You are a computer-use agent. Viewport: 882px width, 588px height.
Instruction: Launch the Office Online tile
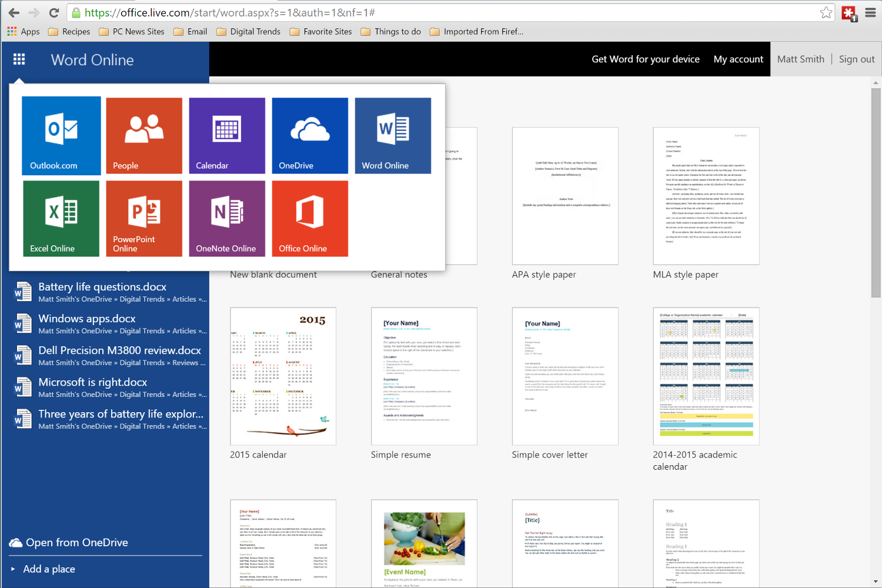point(310,219)
